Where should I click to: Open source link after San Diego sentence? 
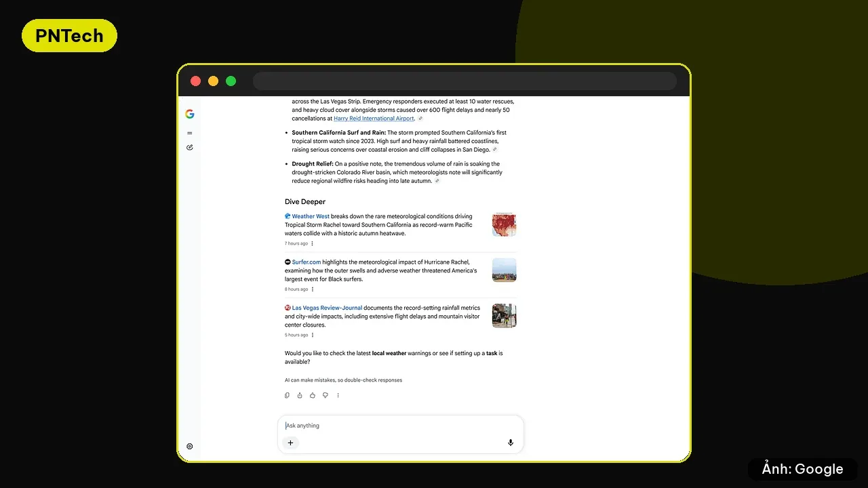coord(495,150)
